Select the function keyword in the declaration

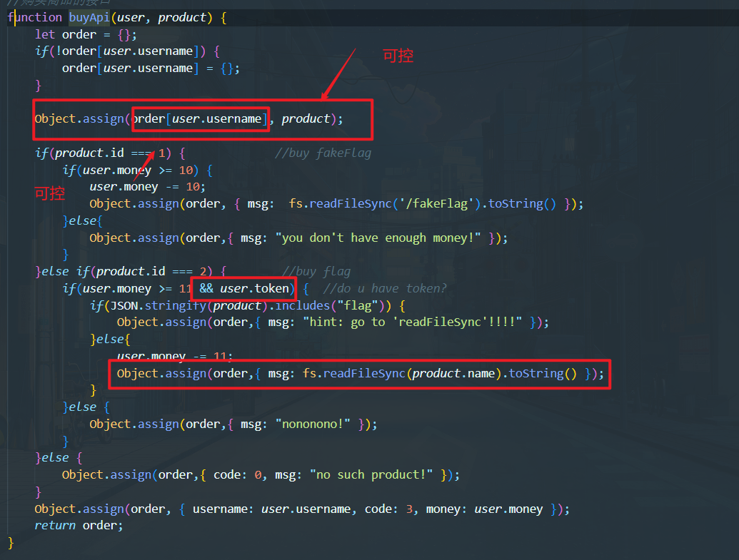pos(34,17)
